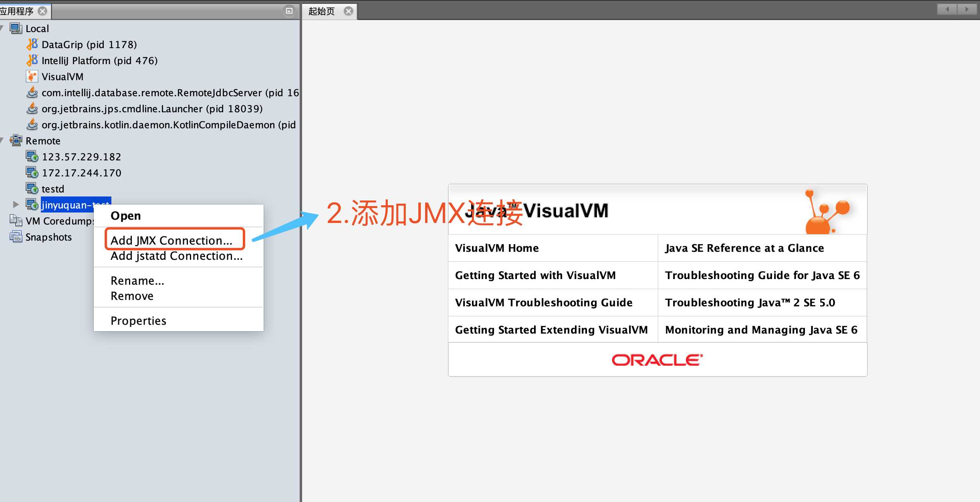Screen dimensions: 980x502
Task: Click the VisualVM application icon in tree
Action: (32, 77)
